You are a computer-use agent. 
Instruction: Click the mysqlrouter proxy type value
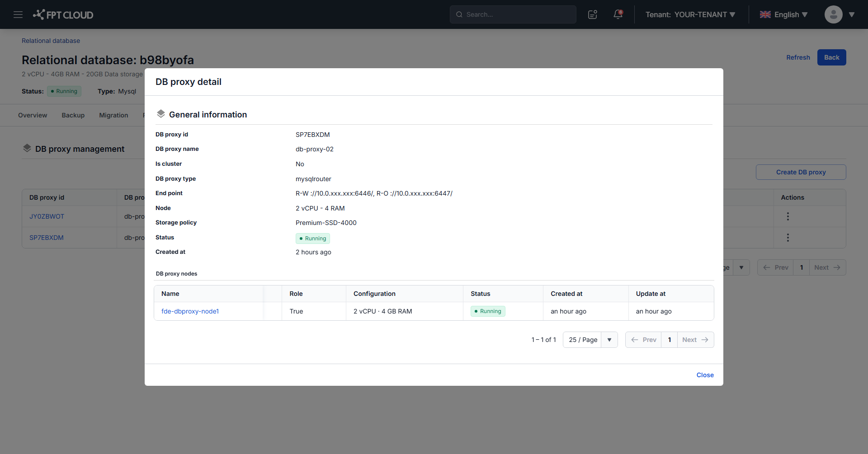click(x=313, y=179)
